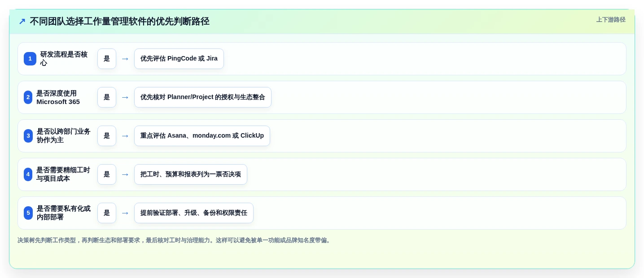Viewport: 644px width, 278px height.
Task: Open 重点评估 Asana、monday.com 或 ClickUp box
Action: 202,136
